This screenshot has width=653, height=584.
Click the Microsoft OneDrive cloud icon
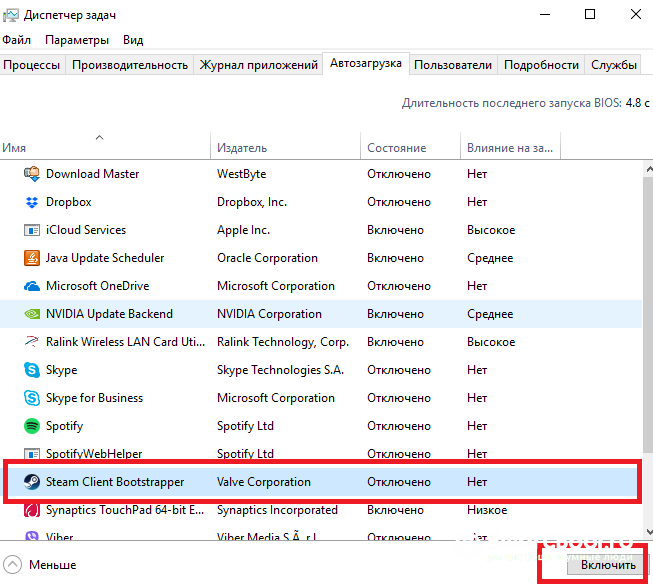coord(32,286)
